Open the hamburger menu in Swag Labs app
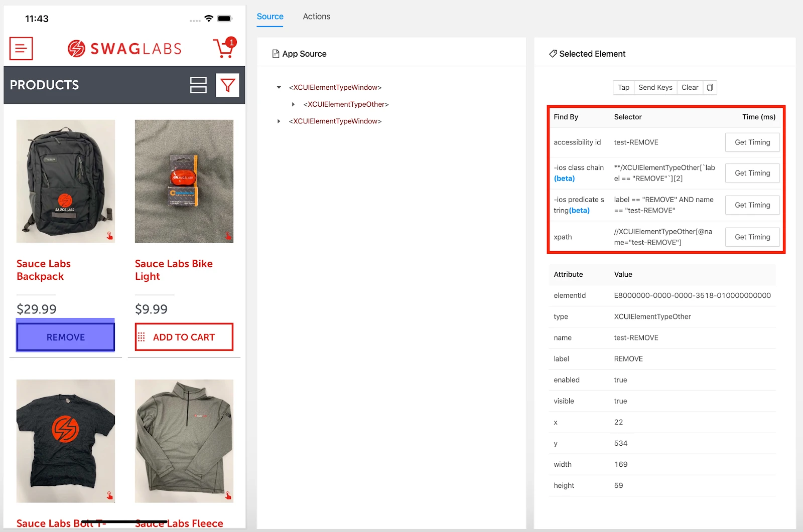This screenshot has height=532, width=803. click(21, 49)
